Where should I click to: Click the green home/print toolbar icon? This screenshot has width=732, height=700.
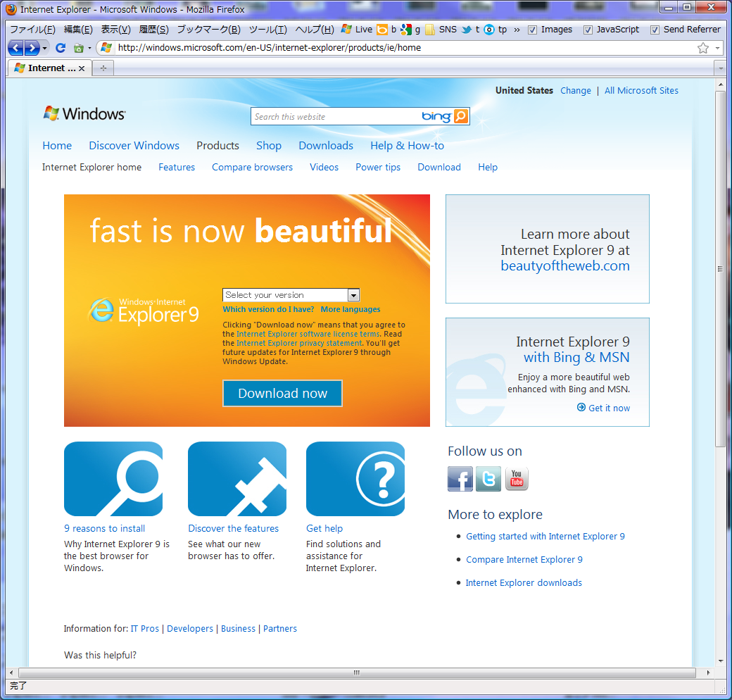pos(78,48)
